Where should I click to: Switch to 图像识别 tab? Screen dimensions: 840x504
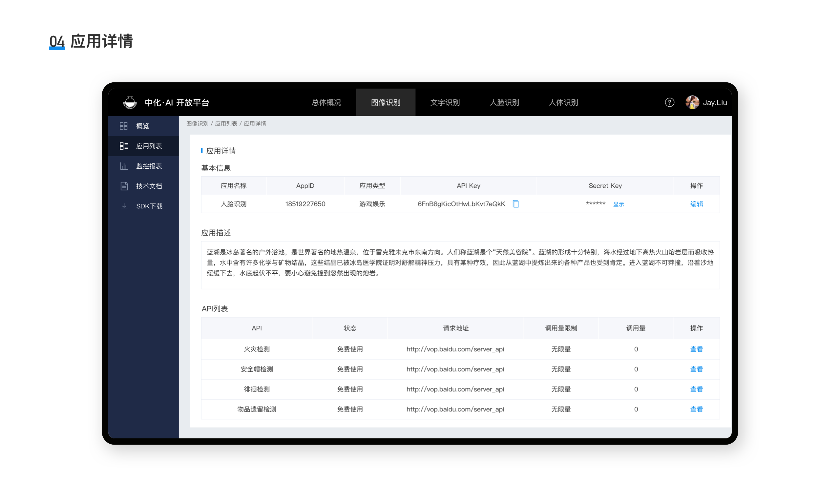385,102
